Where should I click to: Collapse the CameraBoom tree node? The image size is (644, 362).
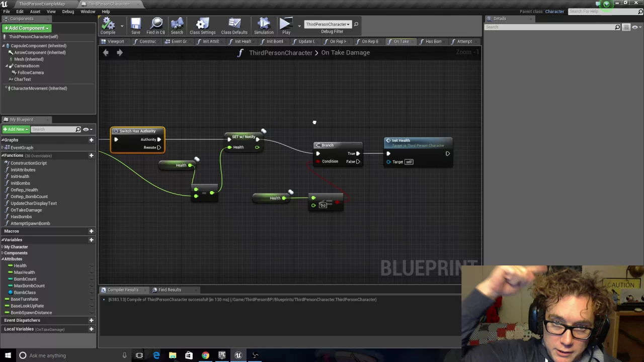[x=7, y=66]
